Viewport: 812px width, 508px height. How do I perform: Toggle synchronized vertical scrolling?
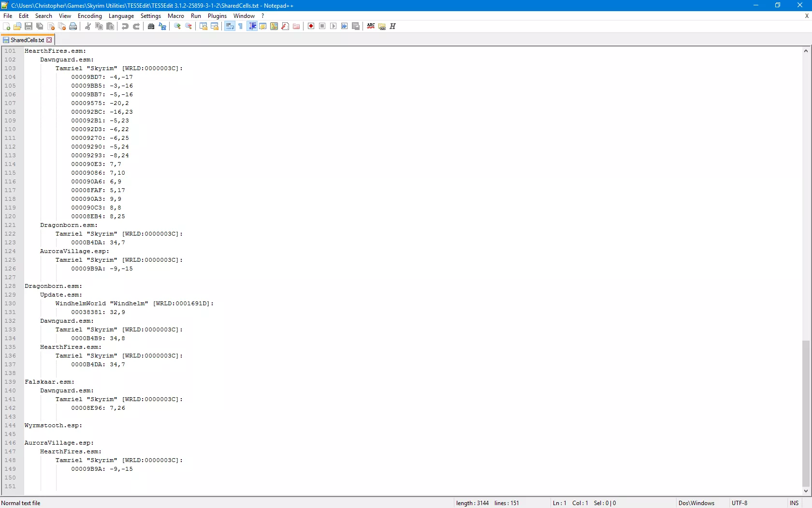(203, 26)
